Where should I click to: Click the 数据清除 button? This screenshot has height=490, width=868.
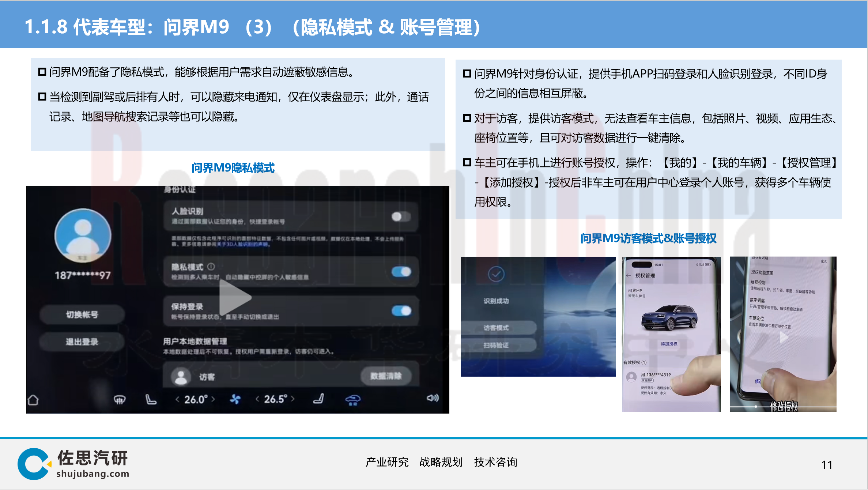click(x=386, y=376)
